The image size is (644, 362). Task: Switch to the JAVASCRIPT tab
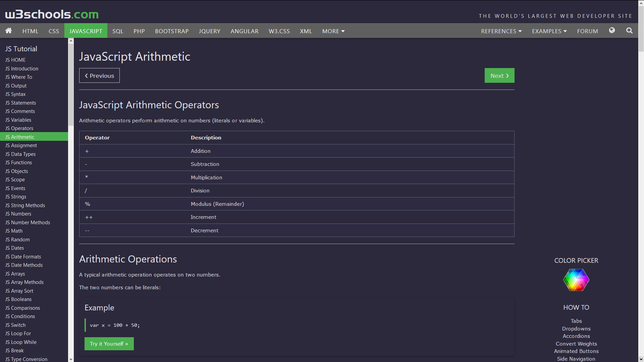[86, 31]
